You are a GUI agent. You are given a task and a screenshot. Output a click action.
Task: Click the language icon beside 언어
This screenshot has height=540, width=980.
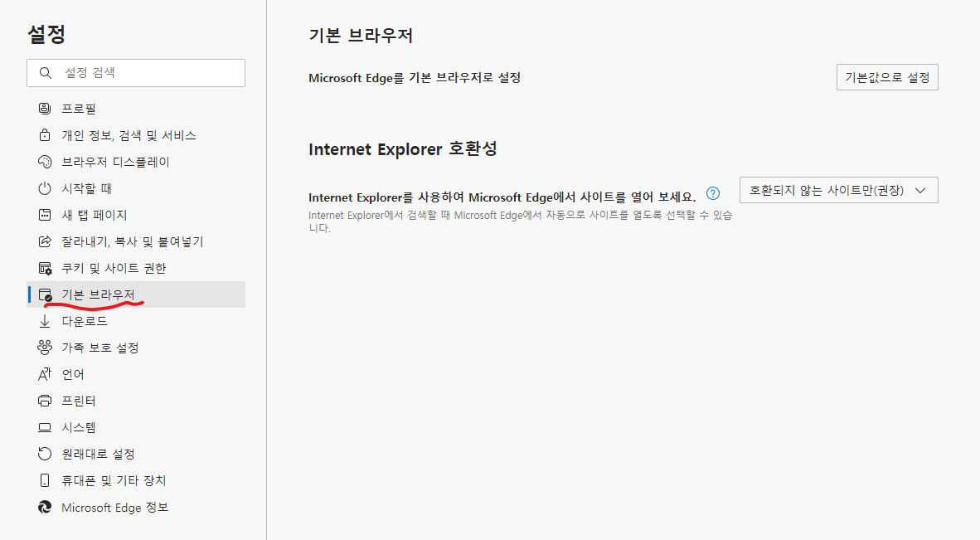45,374
